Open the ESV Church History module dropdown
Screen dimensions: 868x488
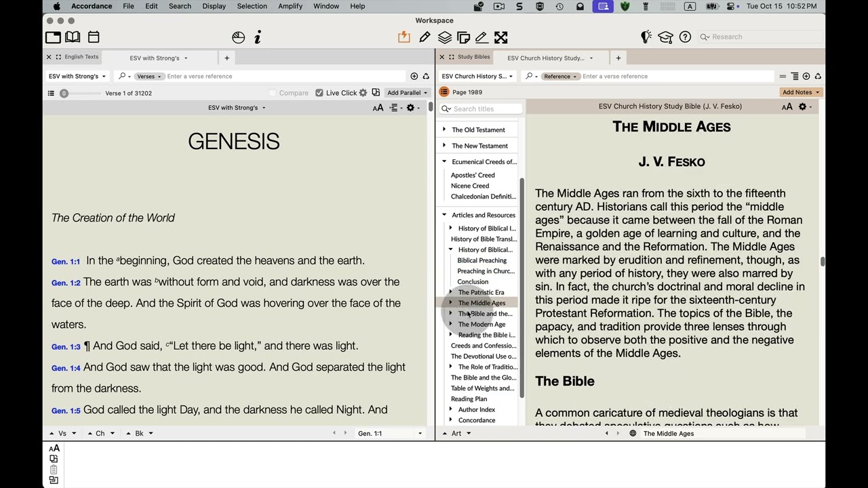(x=477, y=76)
